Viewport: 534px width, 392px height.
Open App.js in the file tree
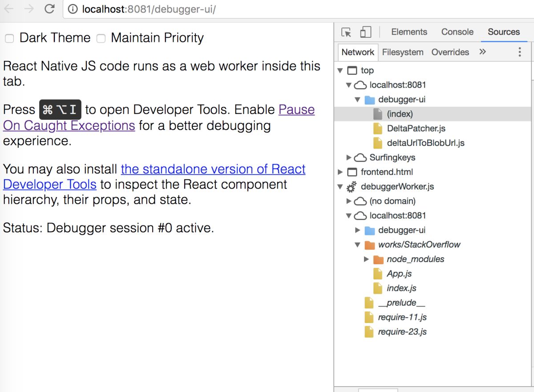click(x=399, y=274)
